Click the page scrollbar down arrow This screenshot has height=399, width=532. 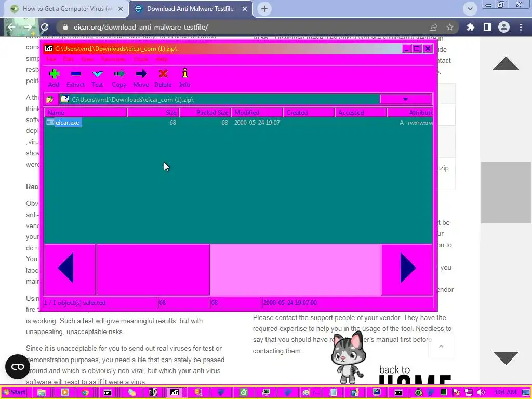[506, 358]
